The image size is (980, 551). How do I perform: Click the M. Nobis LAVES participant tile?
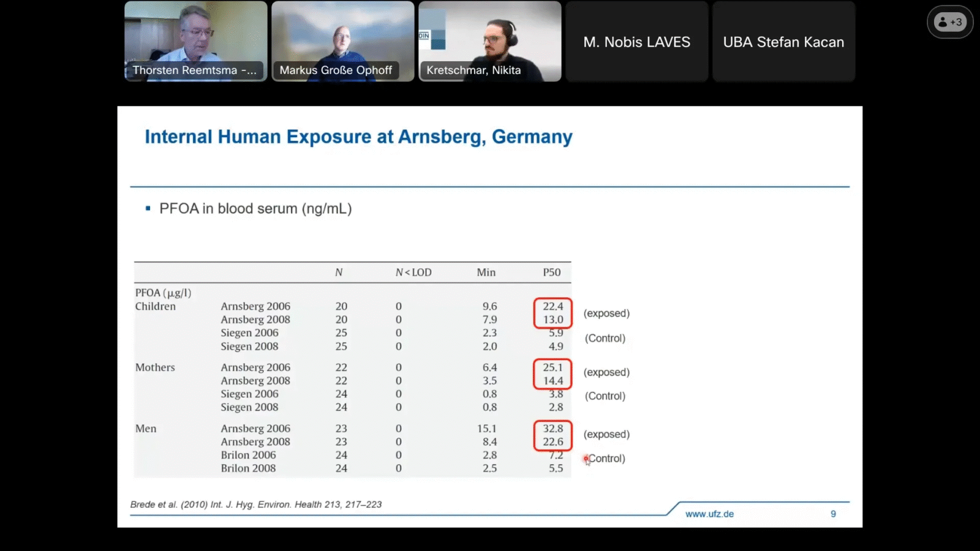(636, 42)
